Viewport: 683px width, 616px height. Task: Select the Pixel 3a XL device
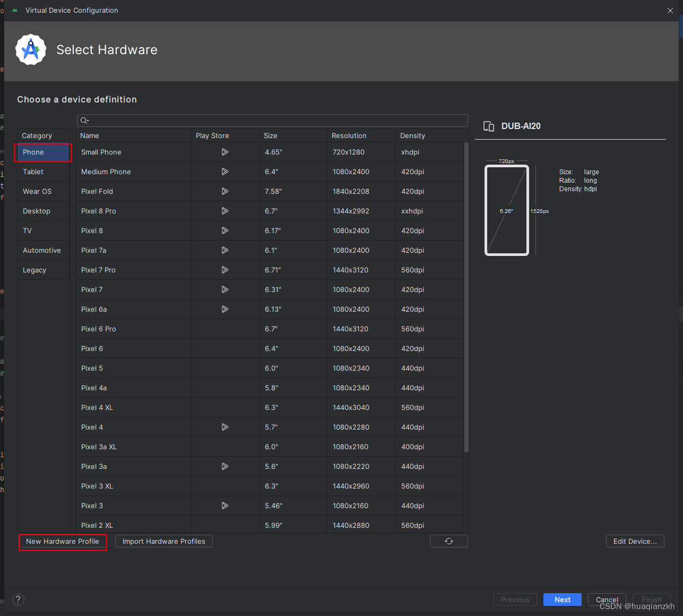(x=270, y=447)
